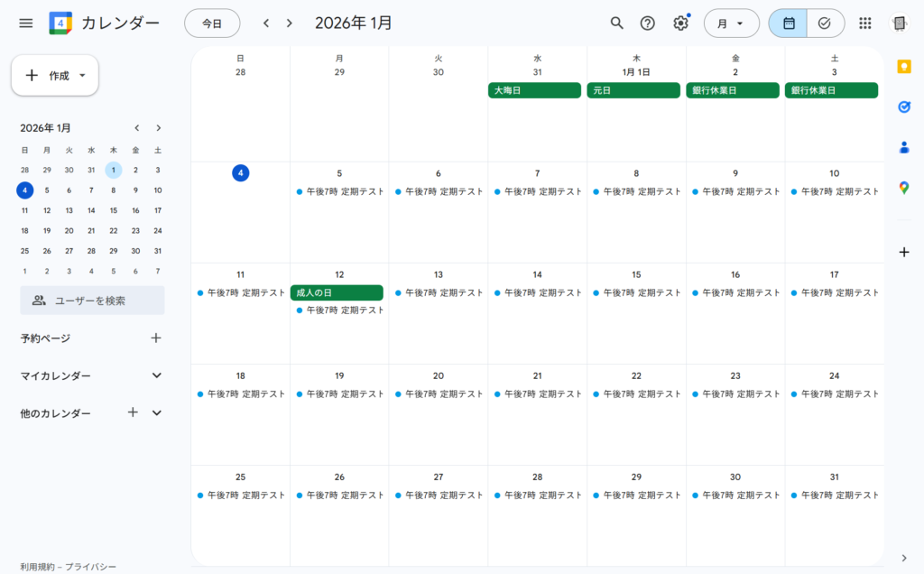924x574 pixels.
Task: Open the 月 view selector dropdown
Action: (x=731, y=23)
